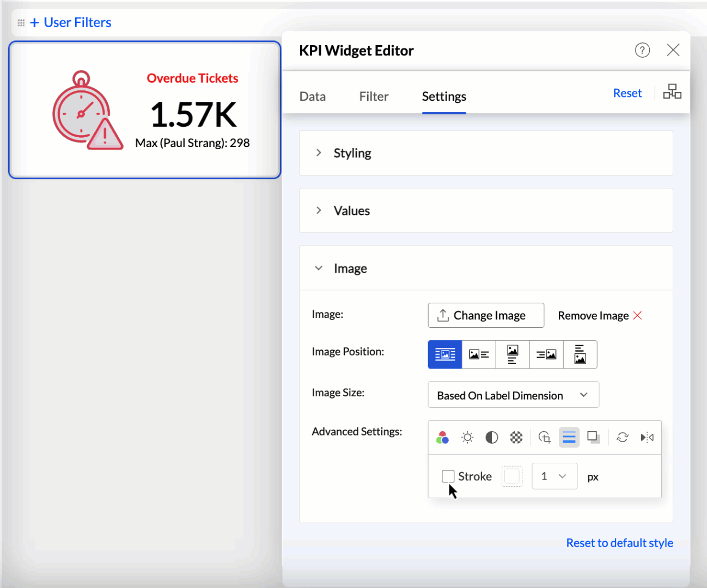The width and height of the screenshot is (707, 588).
Task: Switch to the Data tab
Action: (313, 96)
